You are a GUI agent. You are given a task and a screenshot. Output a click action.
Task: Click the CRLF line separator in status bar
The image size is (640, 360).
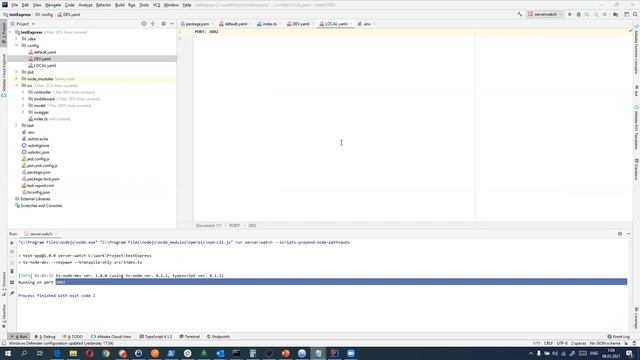548,343
